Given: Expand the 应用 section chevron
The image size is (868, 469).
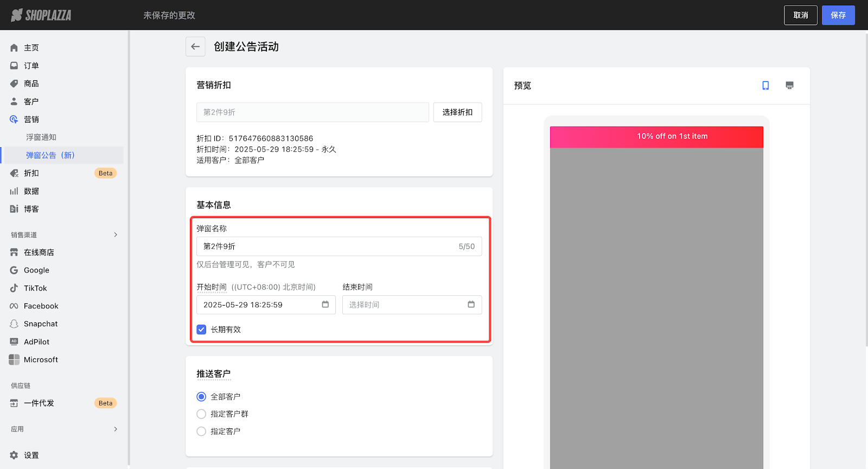Looking at the screenshot, I should [x=116, y=429].
